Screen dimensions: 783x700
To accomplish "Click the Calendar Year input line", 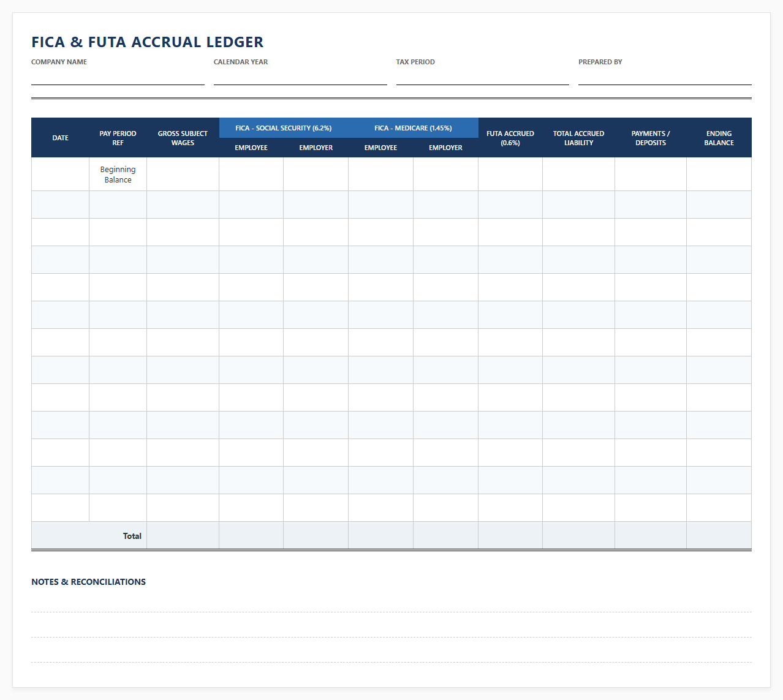I will click(x=300, y=77).
